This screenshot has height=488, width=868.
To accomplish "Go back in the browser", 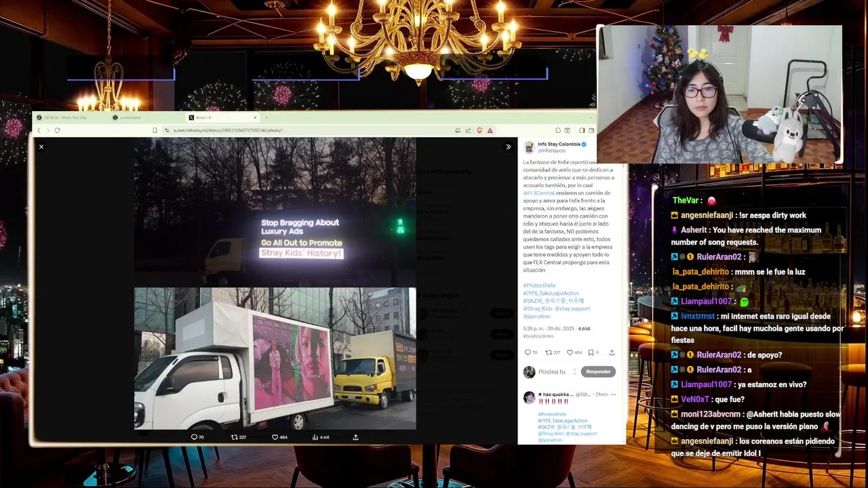I will (x=39, y=130).
